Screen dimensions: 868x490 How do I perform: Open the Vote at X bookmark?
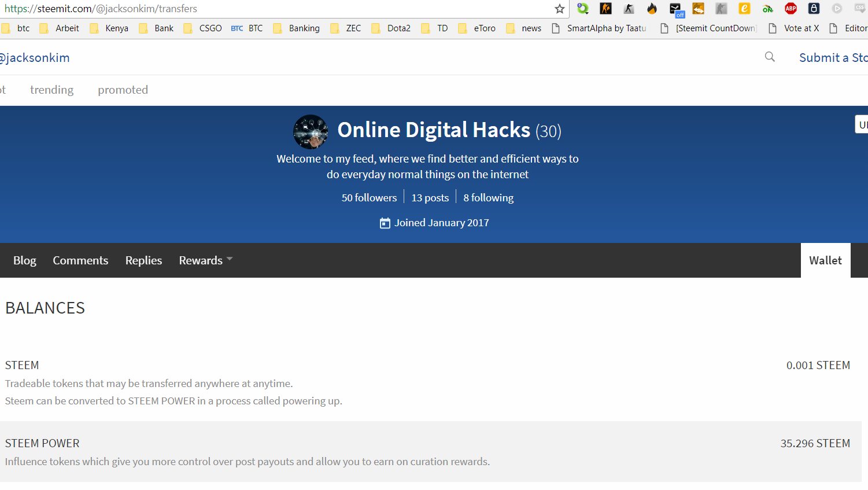coord(793,28)
